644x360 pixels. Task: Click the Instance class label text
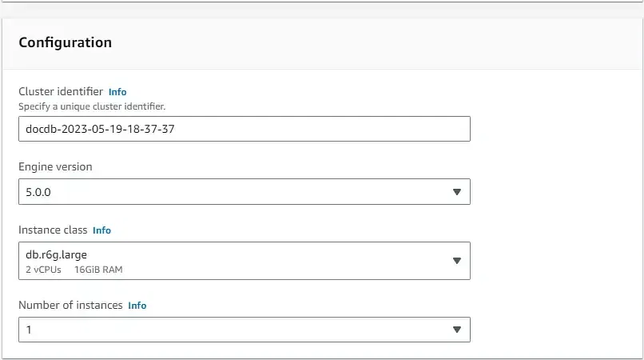[53, 230]
